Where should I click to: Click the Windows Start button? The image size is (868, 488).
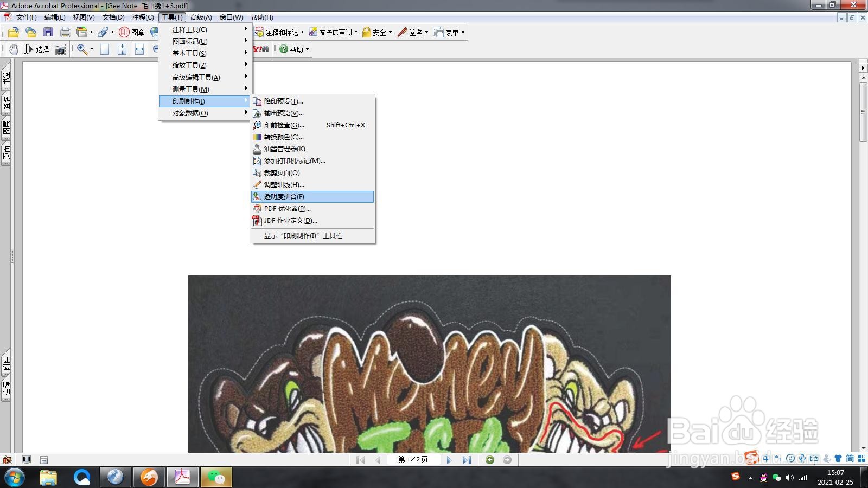click(14, 478)
